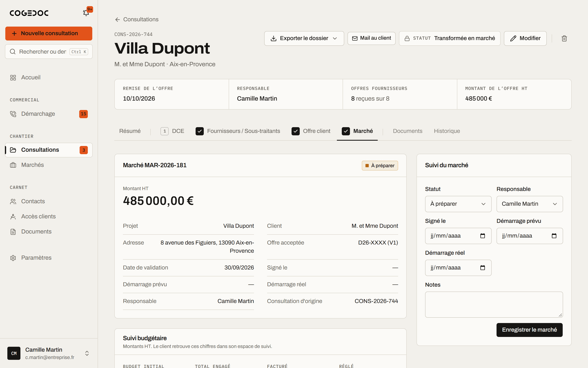
Task: Click the Marché tab check mark
Action: (x=346, y=131)
